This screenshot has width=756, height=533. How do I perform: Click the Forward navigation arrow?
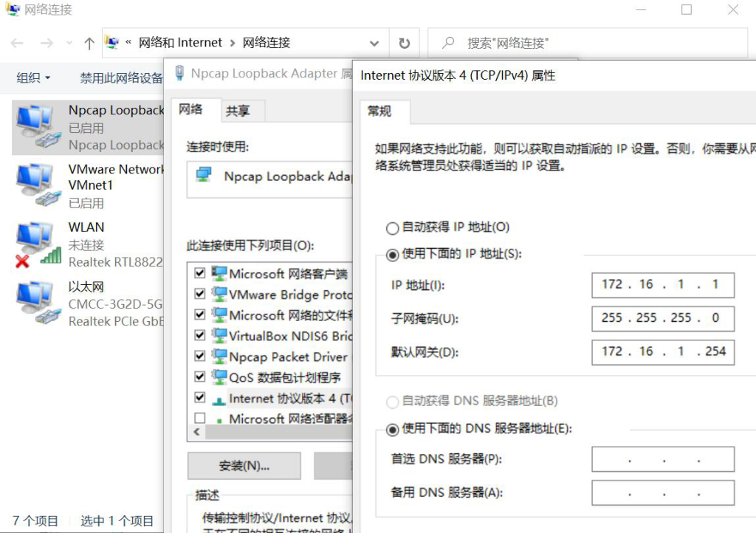47,44
